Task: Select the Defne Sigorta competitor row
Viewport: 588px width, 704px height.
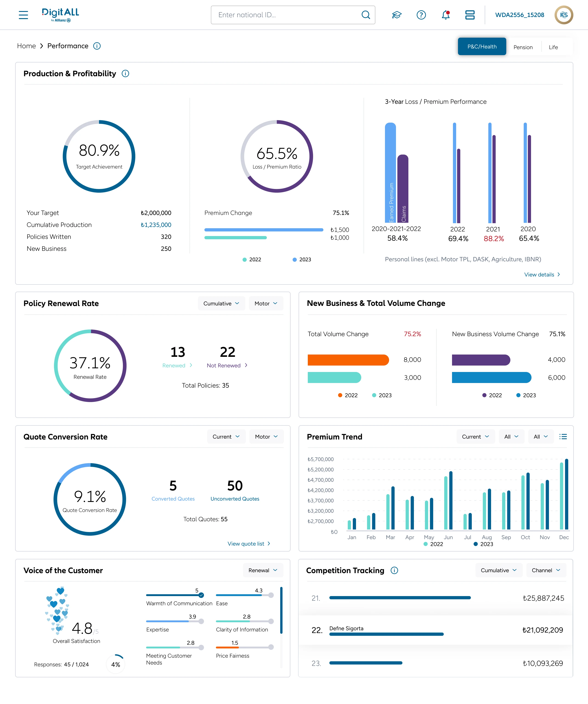Action: tap(436, 630)
